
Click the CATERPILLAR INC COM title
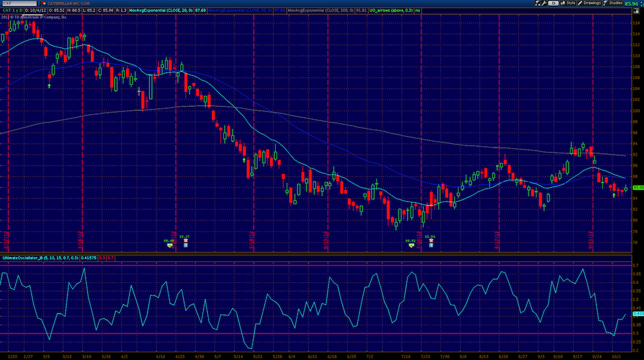[x=68, y=3]
